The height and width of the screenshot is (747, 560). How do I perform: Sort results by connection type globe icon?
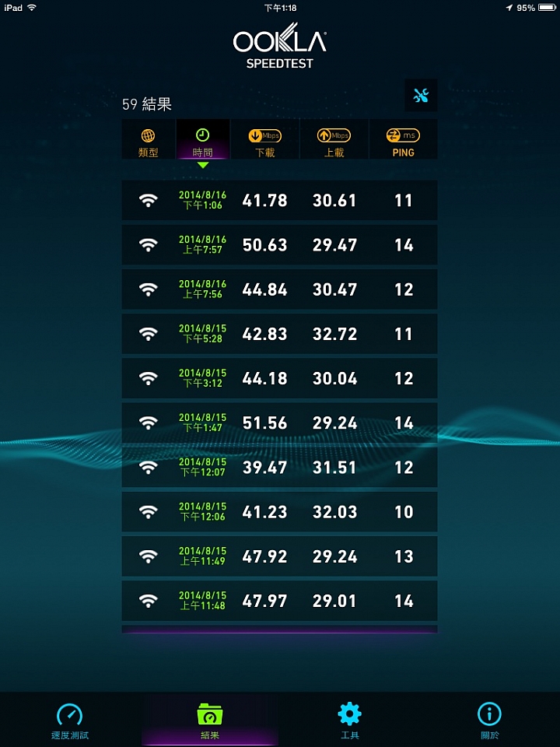click(148, 139)
